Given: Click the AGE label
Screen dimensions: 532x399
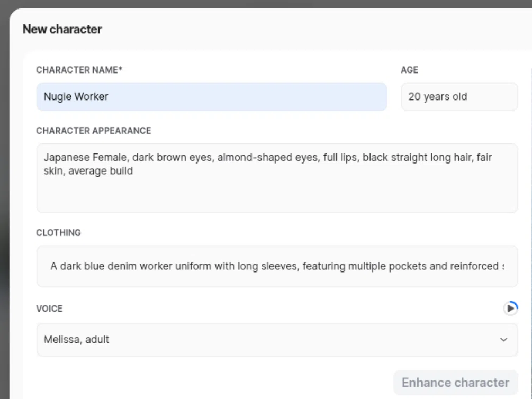Looking at the screenshot, I should (409, 70).
